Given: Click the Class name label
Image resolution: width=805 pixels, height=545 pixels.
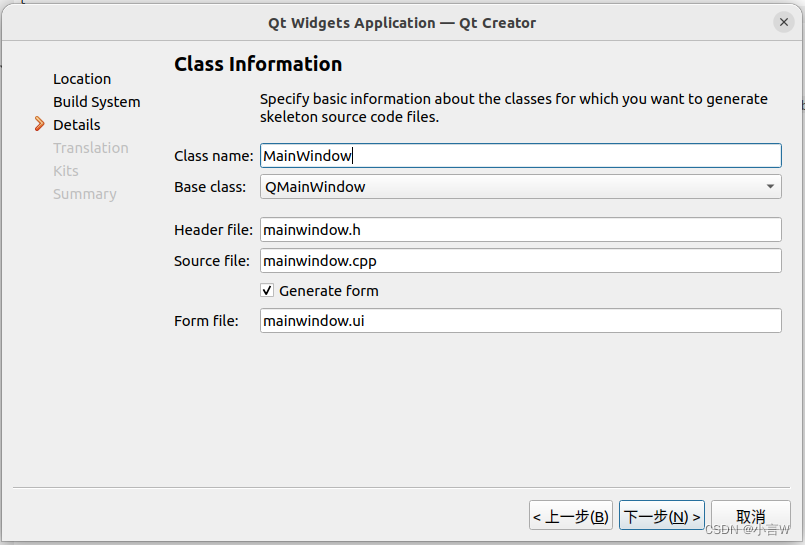Looking at the screenshot, I should coord(214,155).
